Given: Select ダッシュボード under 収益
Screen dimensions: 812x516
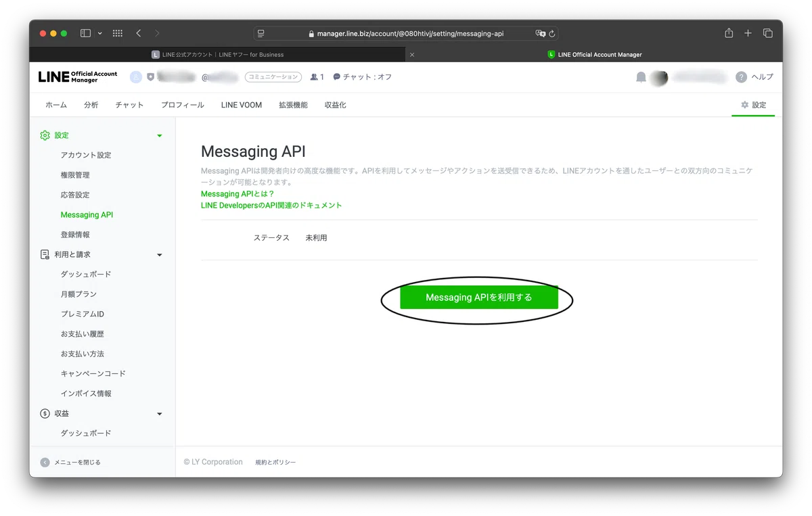Looking at the screenshot, I should coord(86,433).
